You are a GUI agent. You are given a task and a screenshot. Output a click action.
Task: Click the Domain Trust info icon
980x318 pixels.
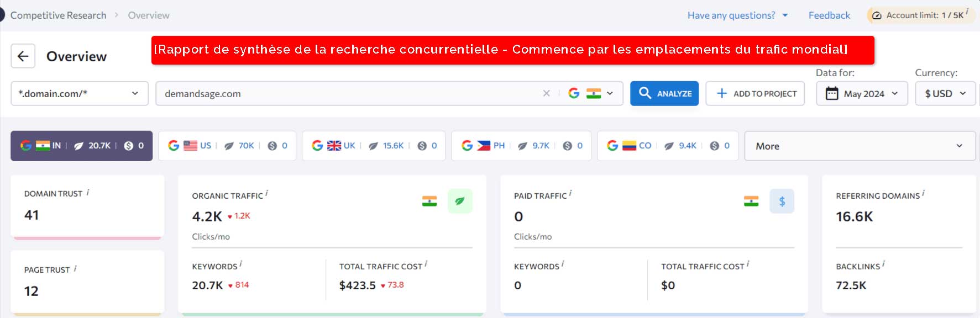click(x=88, y=192)
